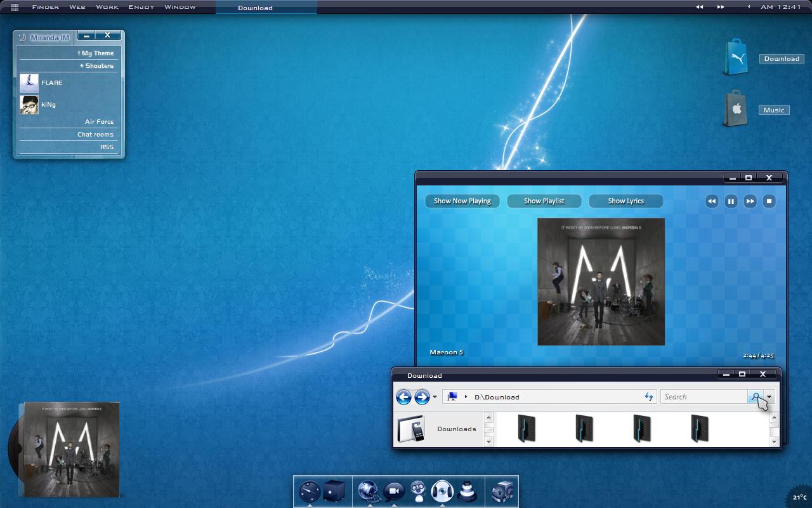This screenshot has width=812, height=508.
Task: Click the D:\Download address text
Action: [497, 398]
